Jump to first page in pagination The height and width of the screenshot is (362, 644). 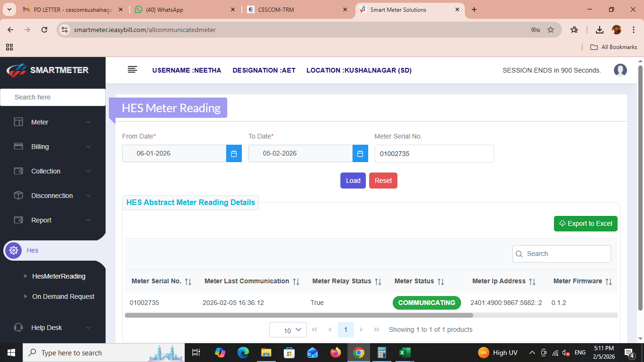click(314, 329)
